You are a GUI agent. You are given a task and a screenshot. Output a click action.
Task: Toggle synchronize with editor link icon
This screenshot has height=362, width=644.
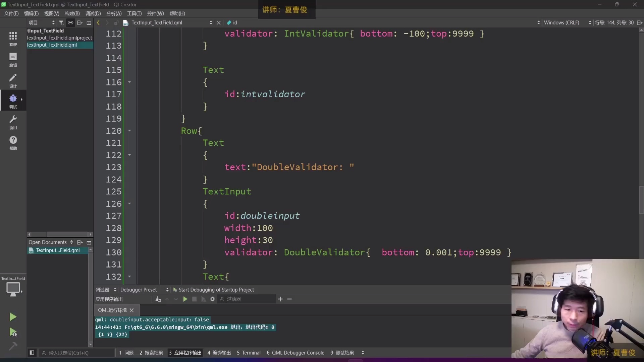click(x=70, y=23)
